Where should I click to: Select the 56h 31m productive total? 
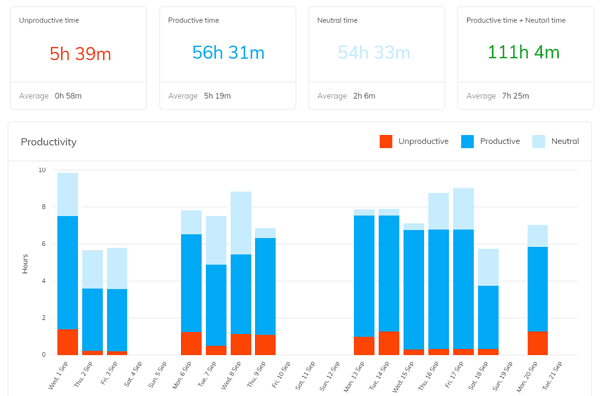point(228,52)
